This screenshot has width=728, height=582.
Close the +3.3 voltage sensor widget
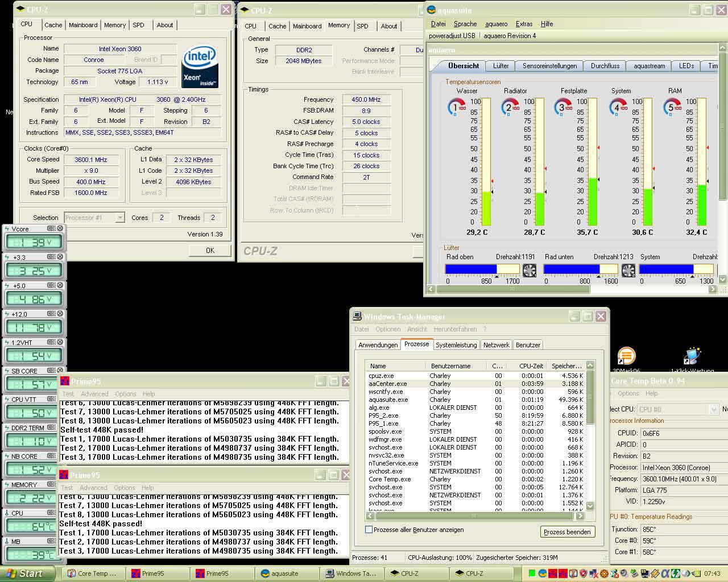coord(60,257)
